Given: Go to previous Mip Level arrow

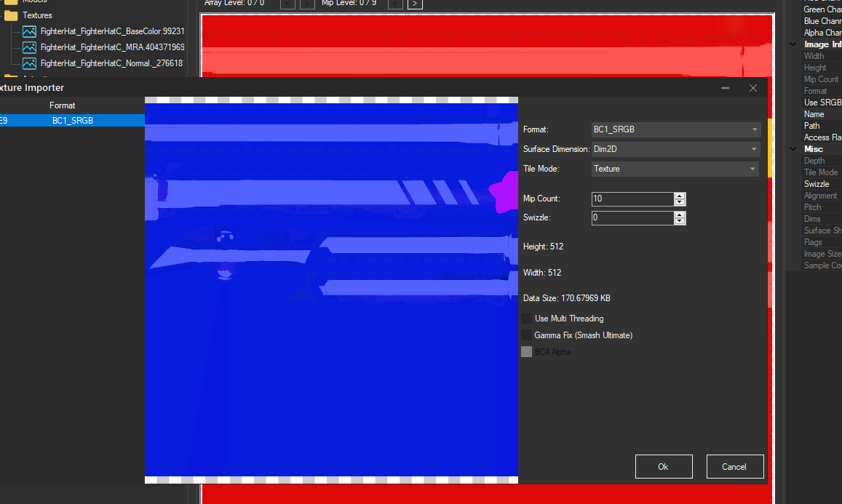Looking at the screenshot, I should (394, 4).
